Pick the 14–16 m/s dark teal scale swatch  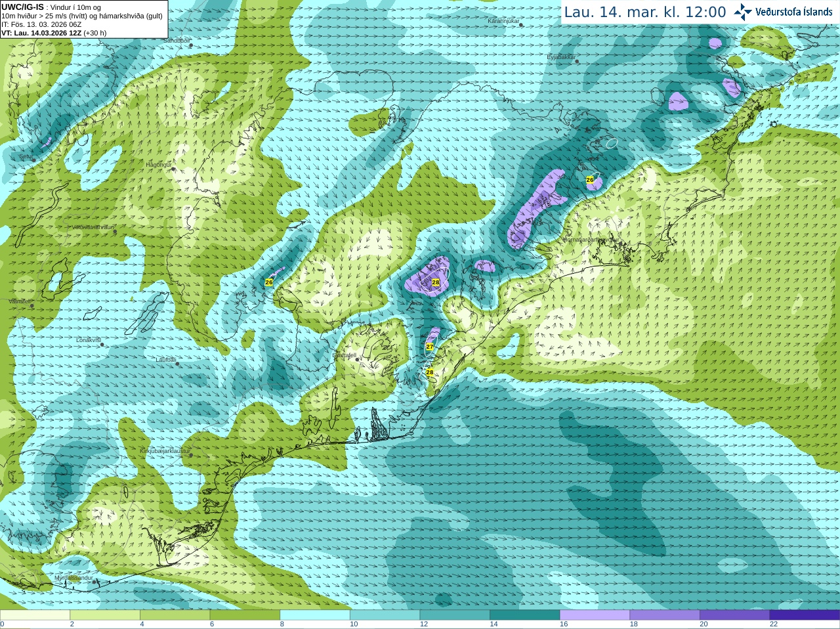[x=525, y=615]
